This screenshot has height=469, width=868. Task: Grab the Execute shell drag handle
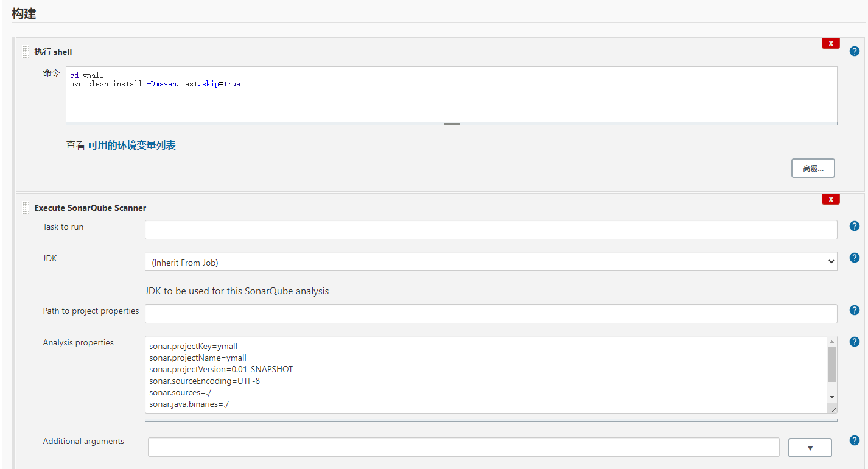click(x=26, y=52)
